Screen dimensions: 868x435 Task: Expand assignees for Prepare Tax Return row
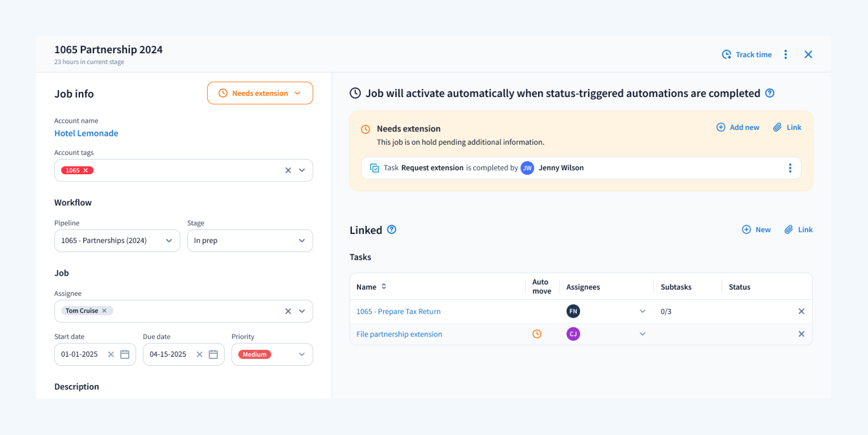point(643,312)
